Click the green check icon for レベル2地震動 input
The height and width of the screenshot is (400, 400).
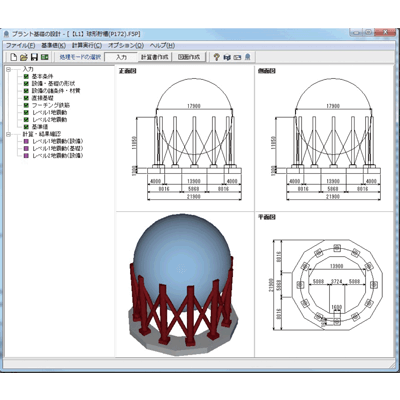pyautogui.click(x=26, y=119)
